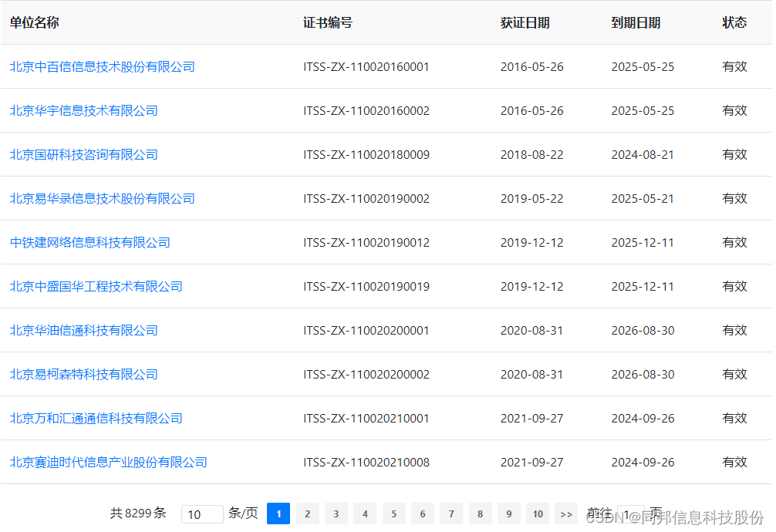The image size is (776, 532).
Task: Select certificate number ITSS-ZX-110020160002
Action: (x=366, y=111)
